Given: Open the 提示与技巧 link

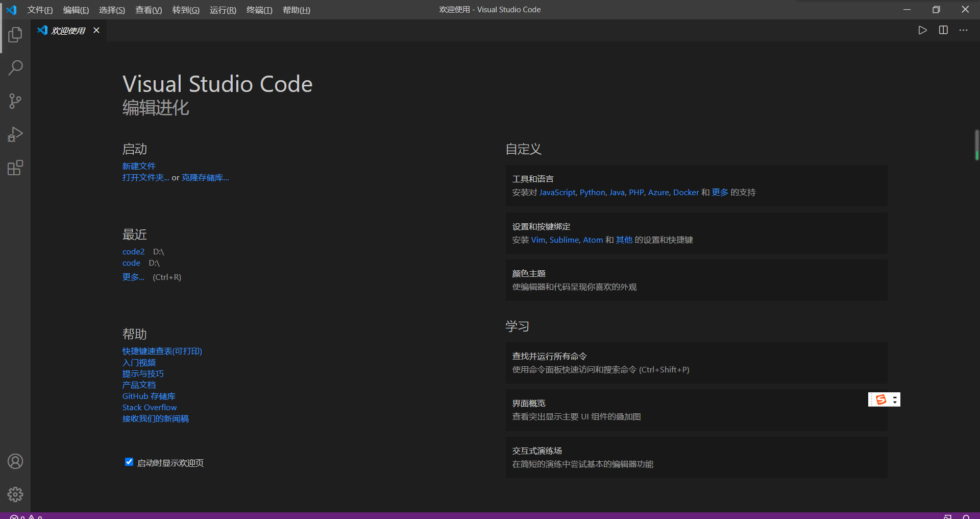Looking at the screenshot, I should coord(143,373).
